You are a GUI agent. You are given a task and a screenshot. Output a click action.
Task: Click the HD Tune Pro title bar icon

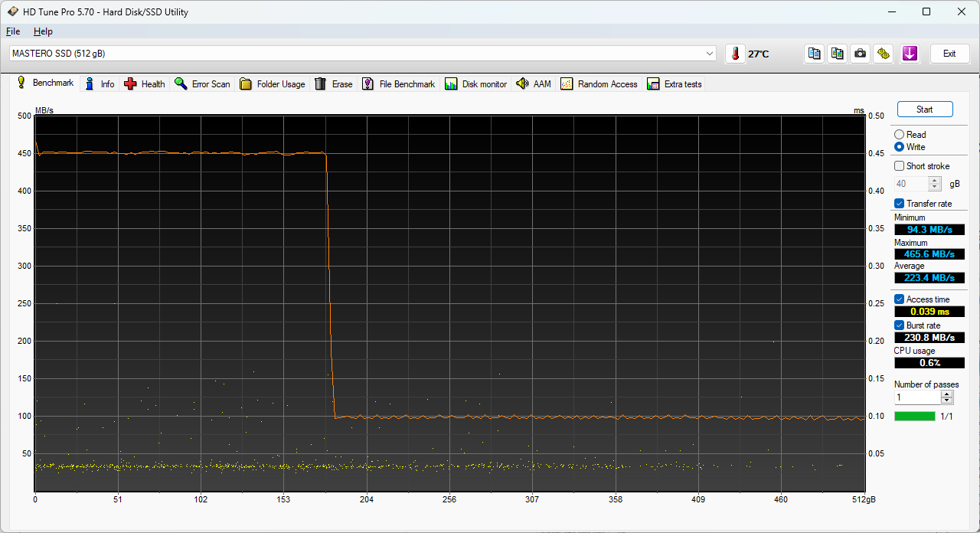(x=12, y=11)
